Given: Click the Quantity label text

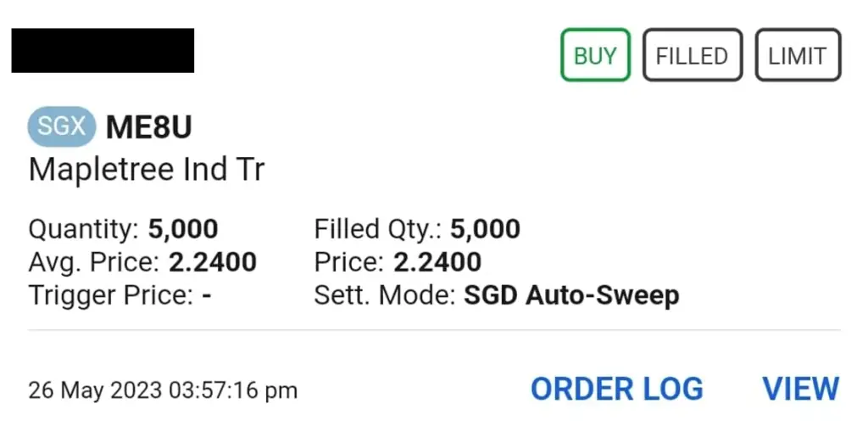Looking at the screenshot, I should pos(84,230).
